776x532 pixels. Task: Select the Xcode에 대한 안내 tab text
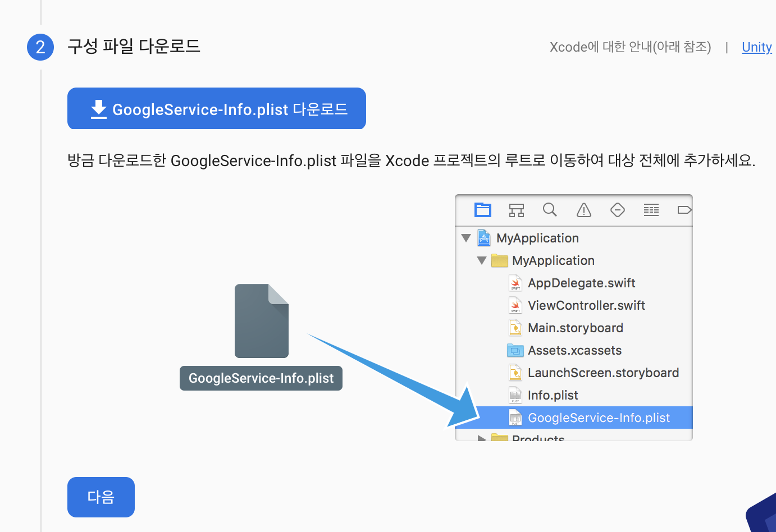(630, 47)
